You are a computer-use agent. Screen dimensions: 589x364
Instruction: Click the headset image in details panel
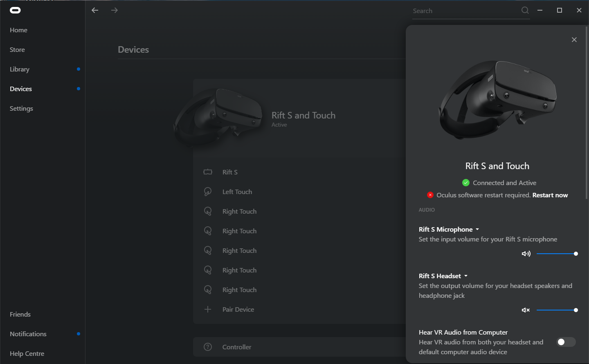(497, 99)
